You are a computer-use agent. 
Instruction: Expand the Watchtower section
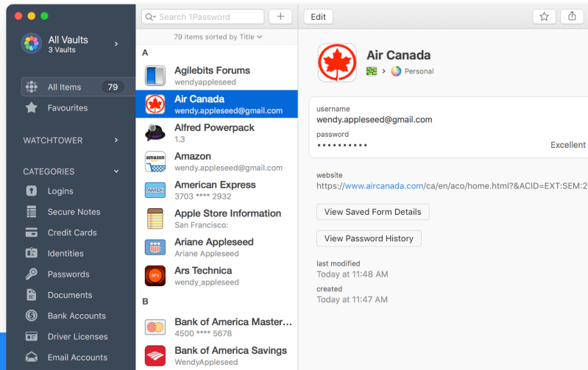click(x=116, y=140)
